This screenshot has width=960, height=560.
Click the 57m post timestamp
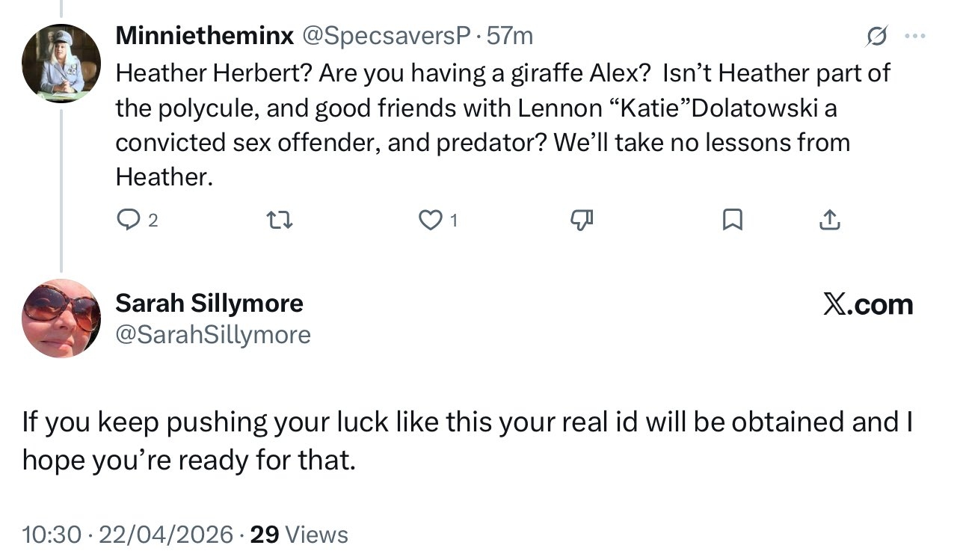point(510,34)
